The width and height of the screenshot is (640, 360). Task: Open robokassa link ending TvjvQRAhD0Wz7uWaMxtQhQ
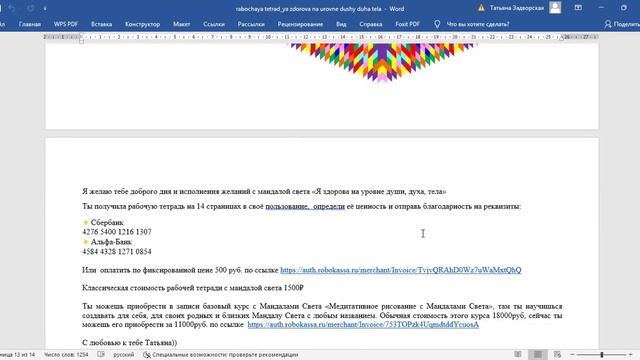click(x=400, y=270)
